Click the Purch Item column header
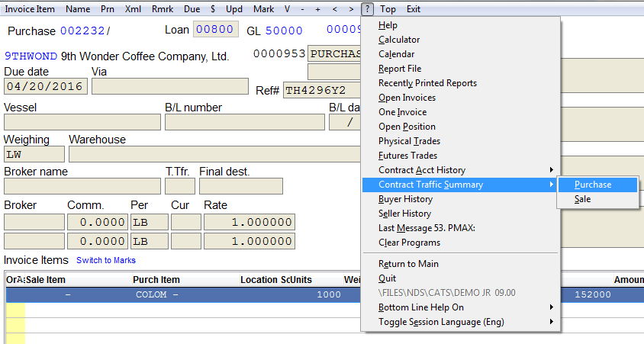Image resolution: width=644 pixels, height=344 pixels. coord(156,280)
